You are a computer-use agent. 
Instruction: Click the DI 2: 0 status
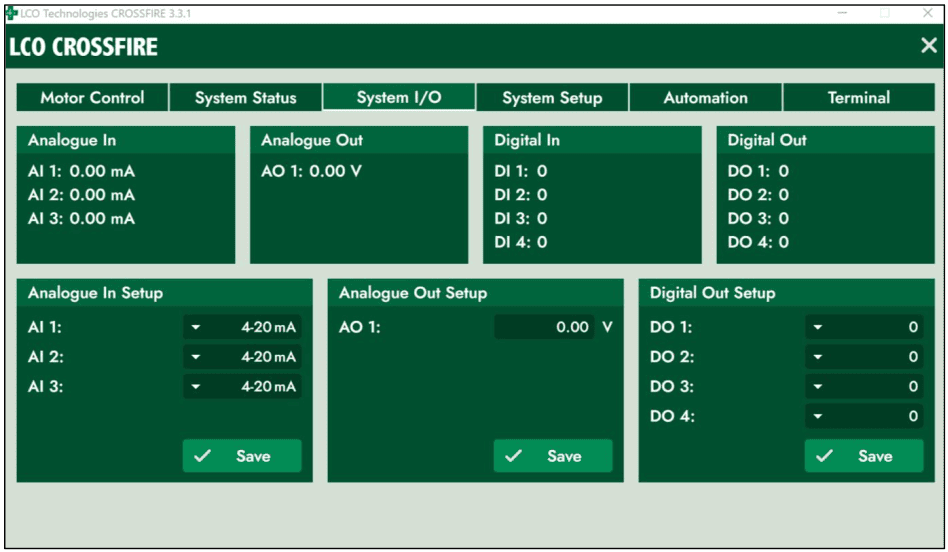521,195
